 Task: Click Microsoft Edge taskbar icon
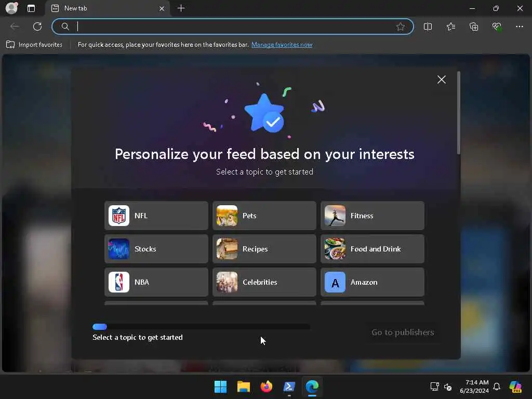pos(312,387)
